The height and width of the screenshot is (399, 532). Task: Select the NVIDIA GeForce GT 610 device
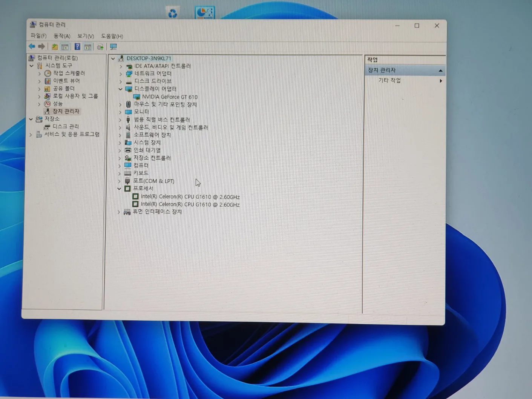click(x=169, y=97)
